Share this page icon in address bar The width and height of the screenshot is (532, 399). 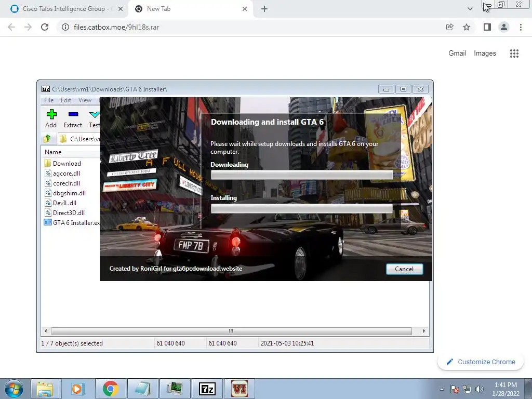pyautogui.click(x=449, y=27)
